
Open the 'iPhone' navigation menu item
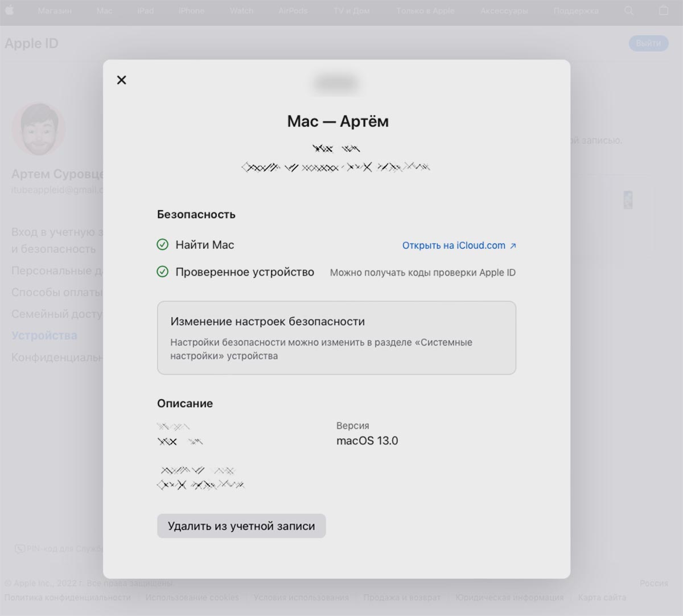click(x=191, y=11)
